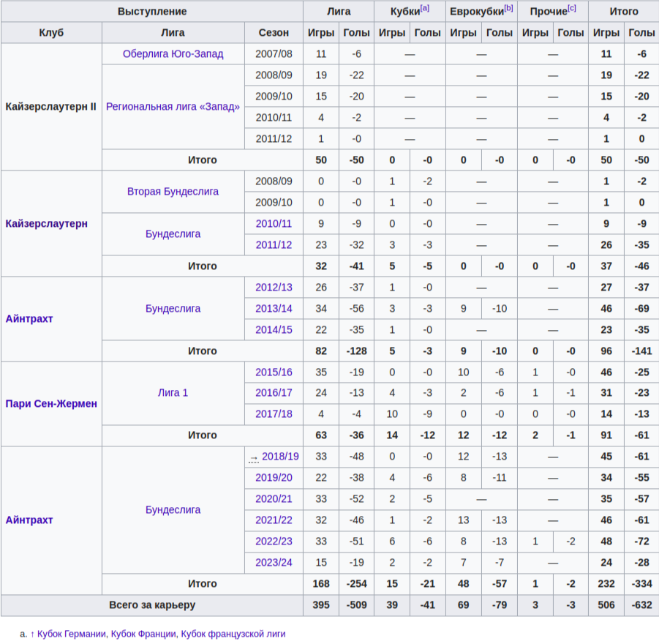Screen dimensions: 659x644
Task: Select the Сезон column header
Action: pos(274,32)
